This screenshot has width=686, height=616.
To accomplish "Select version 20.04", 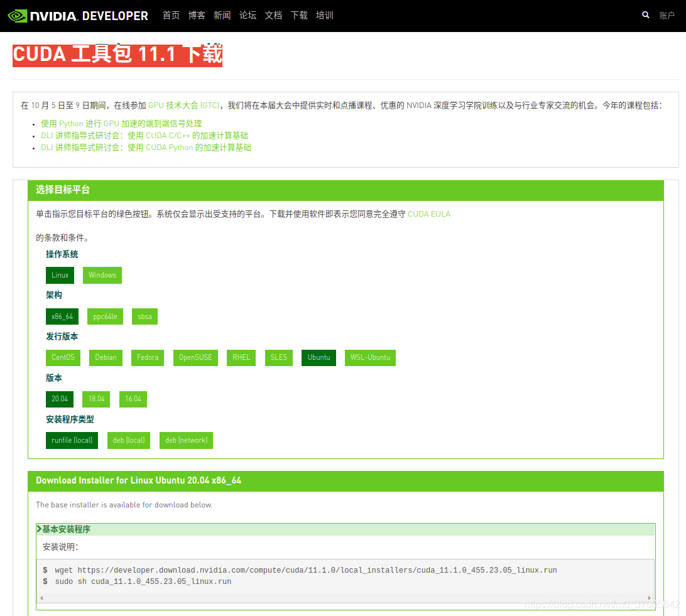I will pyautogui.click(x=60, y=399).
